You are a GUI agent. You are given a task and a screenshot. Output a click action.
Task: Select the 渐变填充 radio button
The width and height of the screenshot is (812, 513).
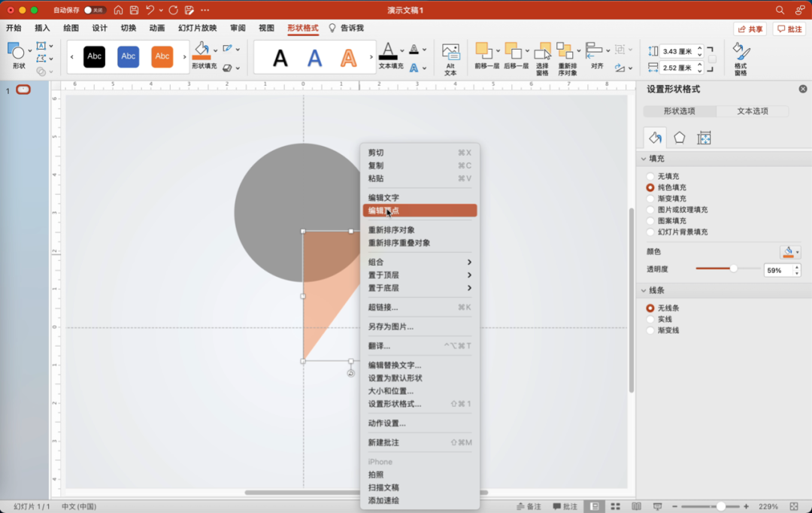point(650,199)
